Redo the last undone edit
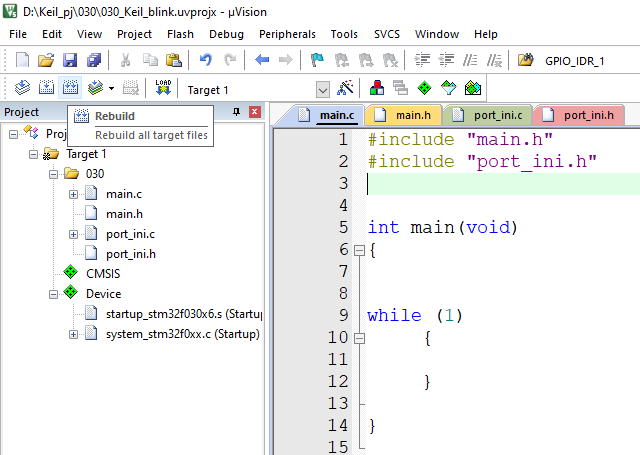 (x=230, y=60)
